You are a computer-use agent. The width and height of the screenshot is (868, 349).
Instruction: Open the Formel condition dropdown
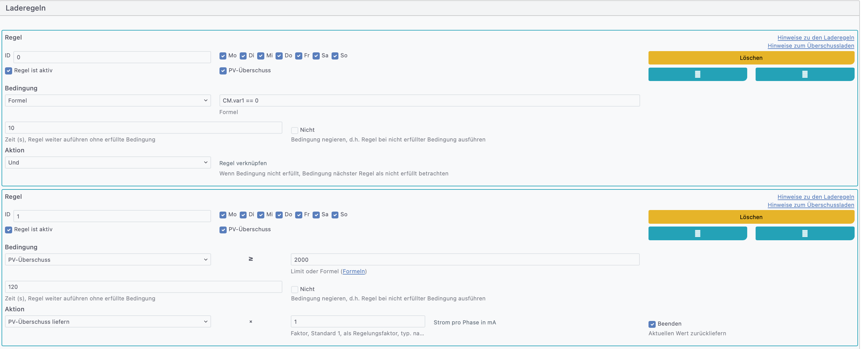108,100
